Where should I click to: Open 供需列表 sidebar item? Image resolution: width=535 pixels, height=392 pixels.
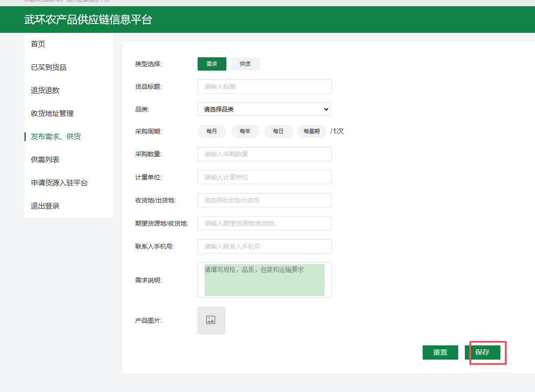coord(45,160)
